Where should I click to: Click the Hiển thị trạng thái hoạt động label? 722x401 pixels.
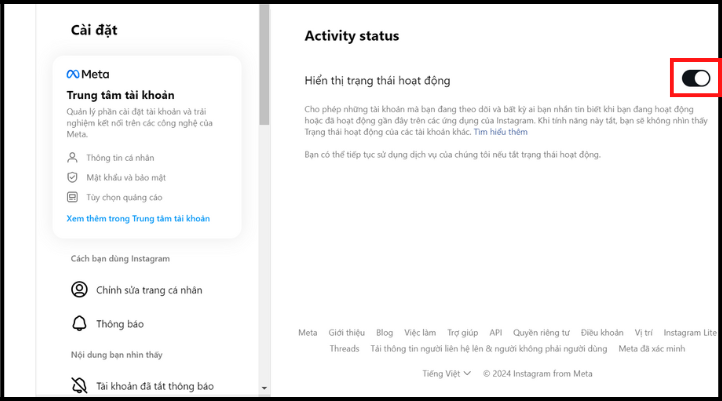click(x=377, y=81)
